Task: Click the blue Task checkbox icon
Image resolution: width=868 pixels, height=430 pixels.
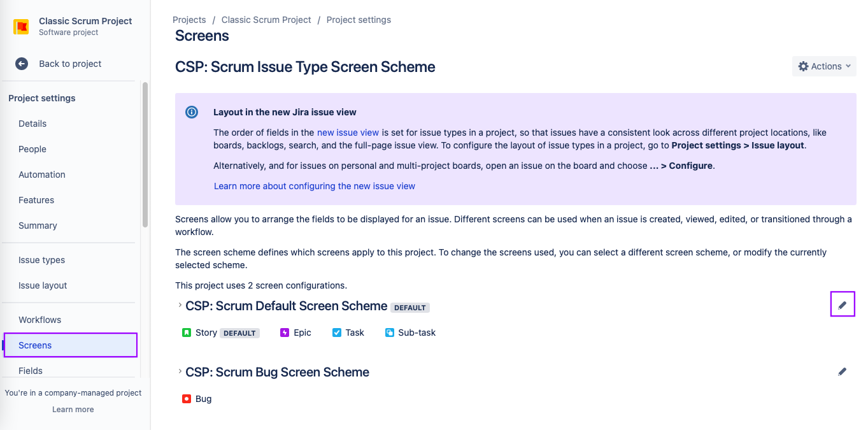Action: click(337, 333)
